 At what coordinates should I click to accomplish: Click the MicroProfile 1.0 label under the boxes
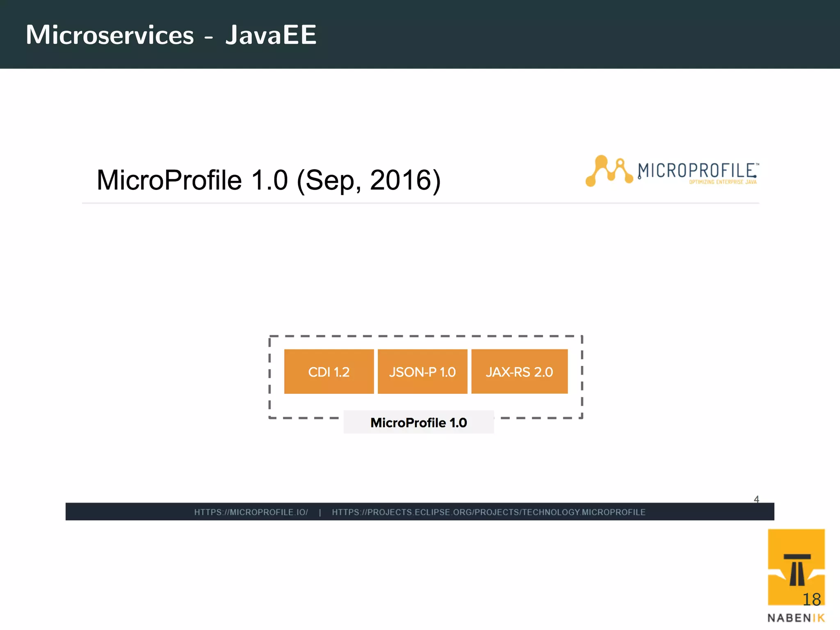[x=418, y=422]
